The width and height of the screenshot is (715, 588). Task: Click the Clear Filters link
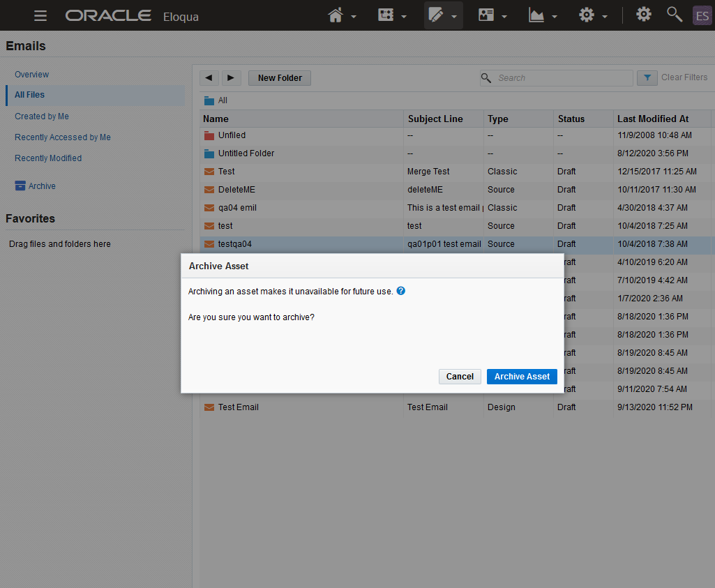pyautogui.click(x=684, y=77)
